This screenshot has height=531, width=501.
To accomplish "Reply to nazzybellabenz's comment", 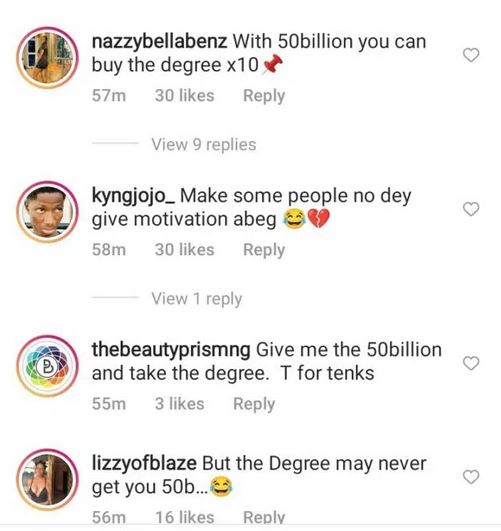I will [264, 95].
